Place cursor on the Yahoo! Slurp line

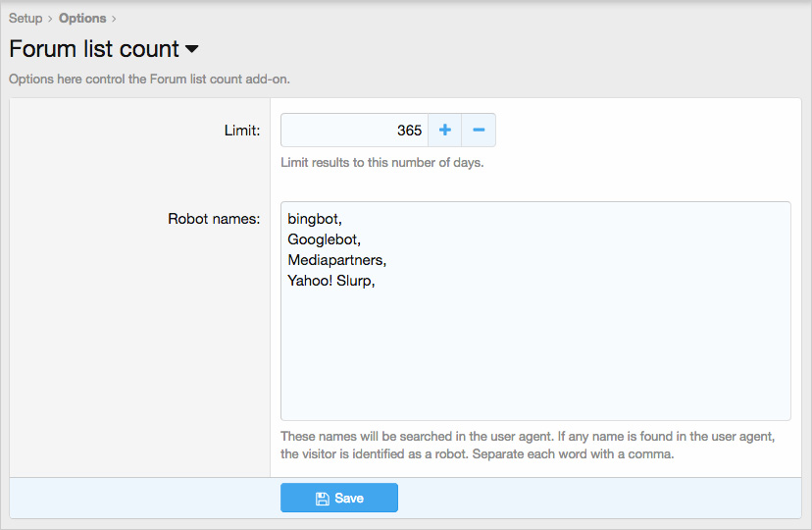pyautogui.click(x=331, y=281)
